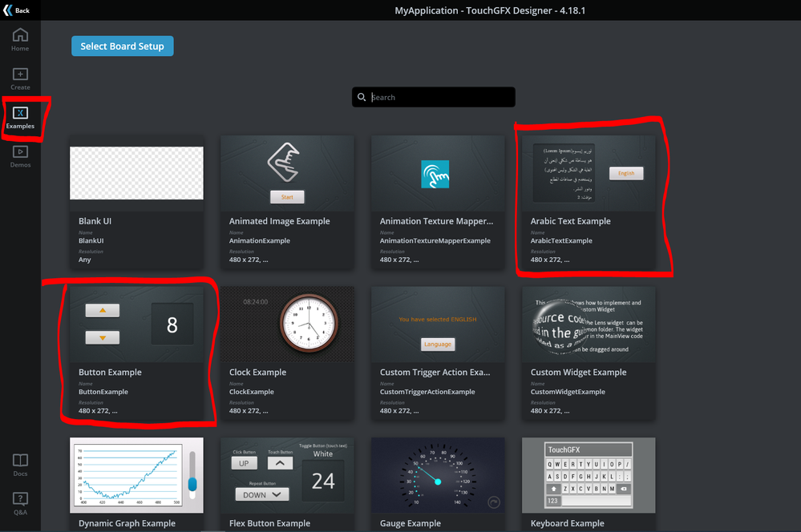Click the 'Clock Example' title text

[x=258, y=373]
